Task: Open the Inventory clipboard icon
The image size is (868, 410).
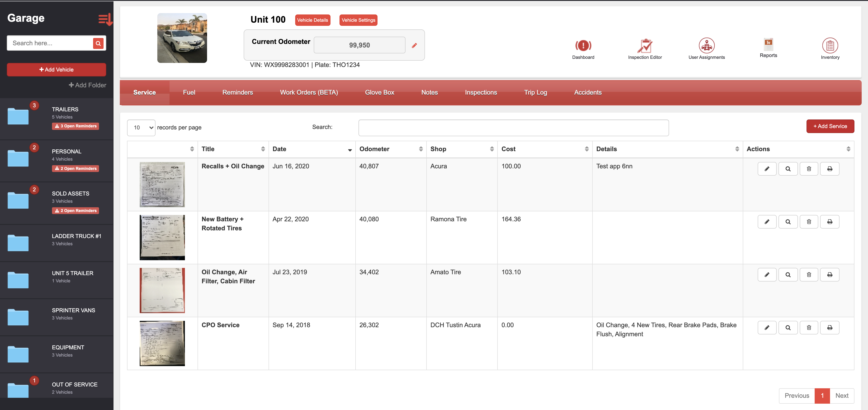Action: [830, 45]
